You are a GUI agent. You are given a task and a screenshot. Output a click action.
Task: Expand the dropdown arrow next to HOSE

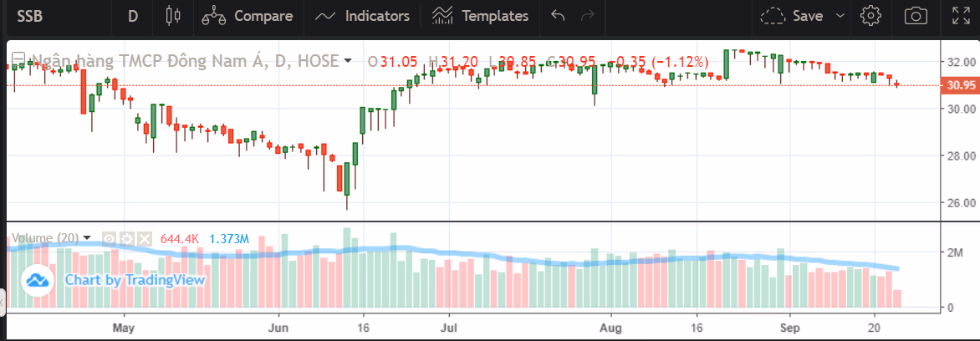point(348,61)
